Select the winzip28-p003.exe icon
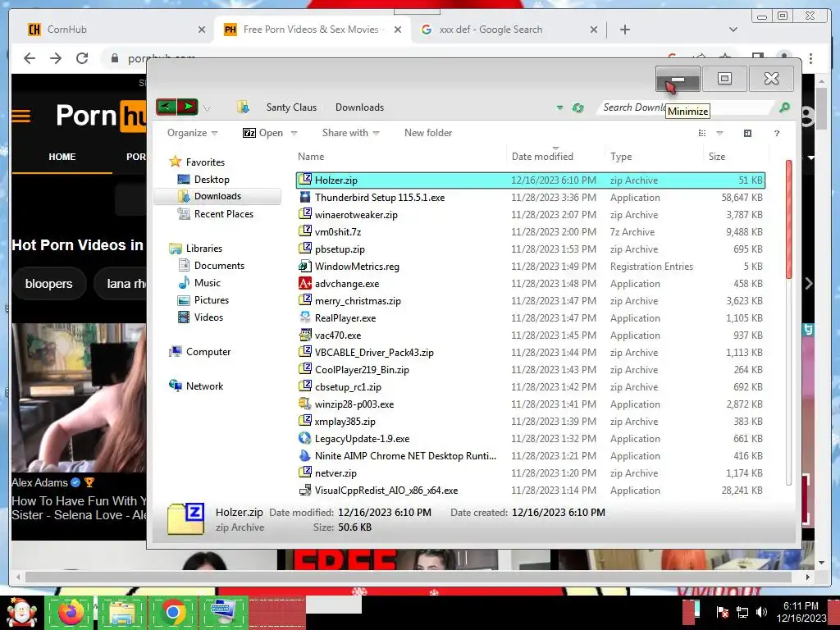Image resolution: width=840 pixels, height=630 pixels. click(x=305, y=404)
